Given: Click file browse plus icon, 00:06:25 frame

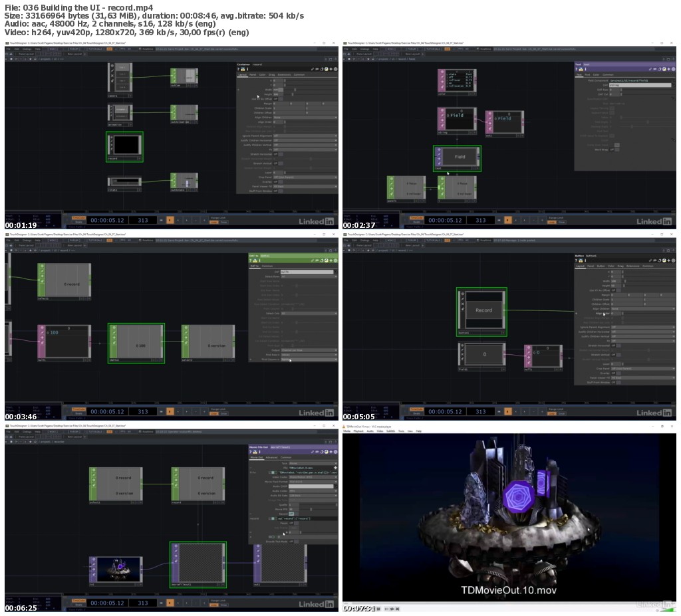Looking at the screenshot, I should pyautogui.click(x=335, y=468).
